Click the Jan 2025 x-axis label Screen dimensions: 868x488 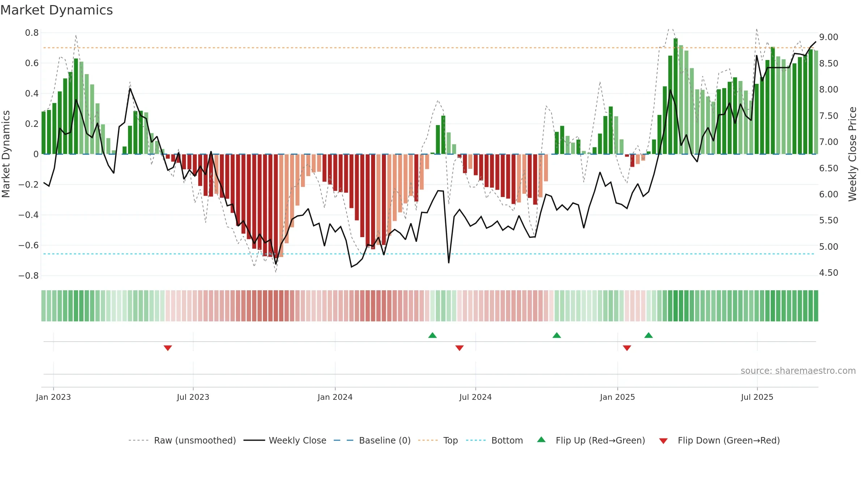click(618, 397)
